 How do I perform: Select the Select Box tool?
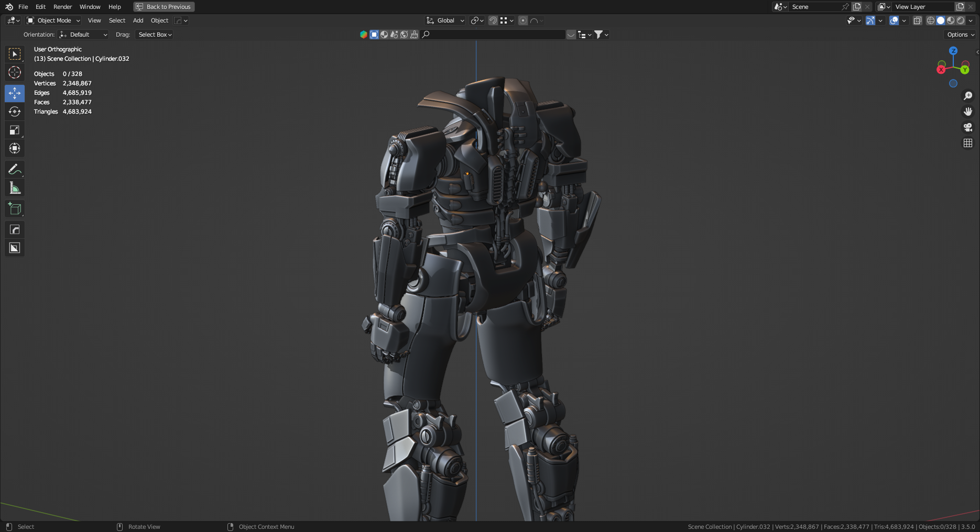pos(15,54)
